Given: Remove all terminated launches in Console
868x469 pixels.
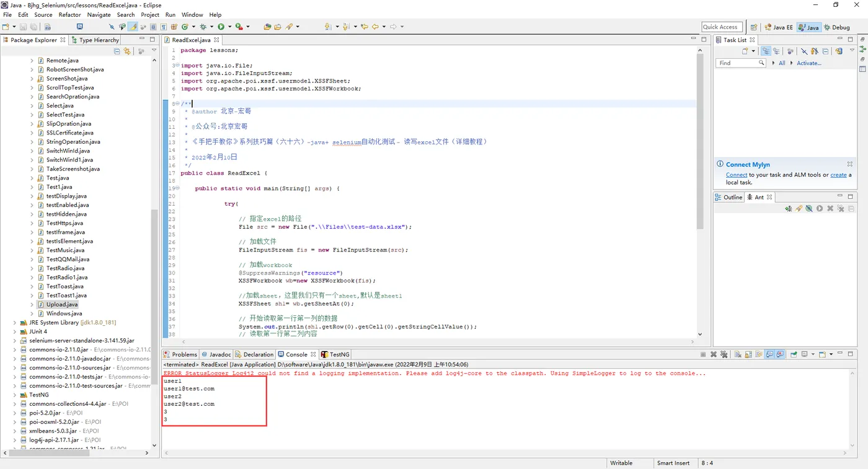Looking at the screenshot, I should pos(724,354).
